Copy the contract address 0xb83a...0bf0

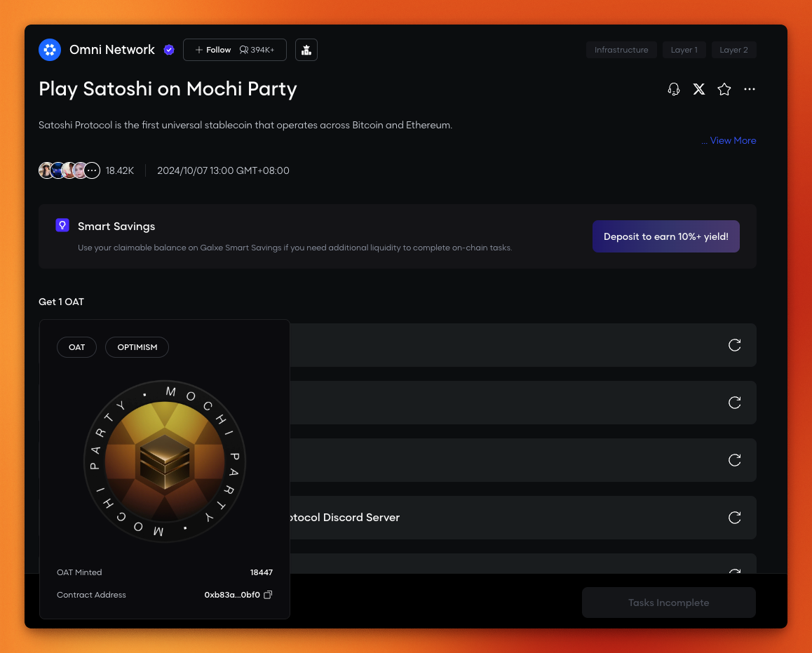pyautogui.click(x=268, y=595)
